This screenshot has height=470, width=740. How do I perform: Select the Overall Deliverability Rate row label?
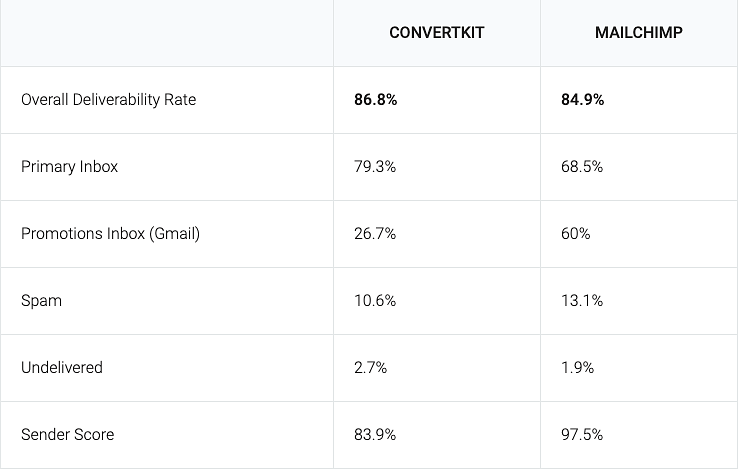(108, 100)
